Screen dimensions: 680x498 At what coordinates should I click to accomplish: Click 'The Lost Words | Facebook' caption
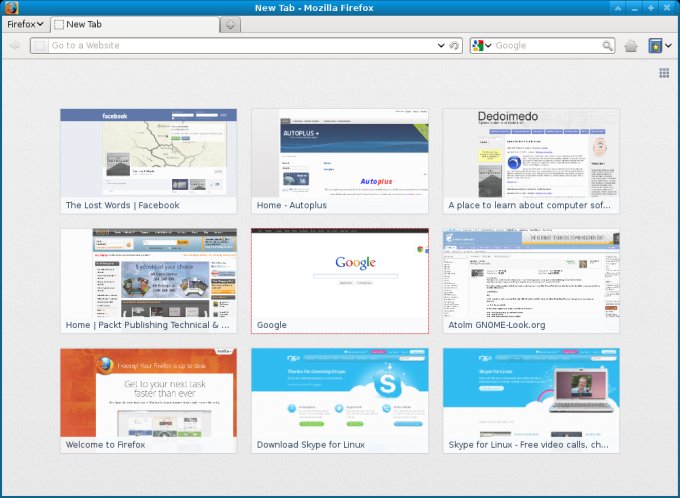122,205
